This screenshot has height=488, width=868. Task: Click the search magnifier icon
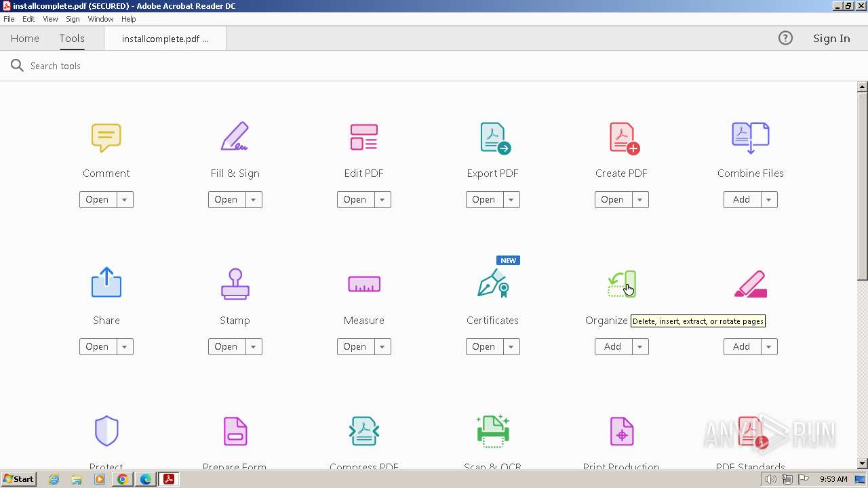17,66
